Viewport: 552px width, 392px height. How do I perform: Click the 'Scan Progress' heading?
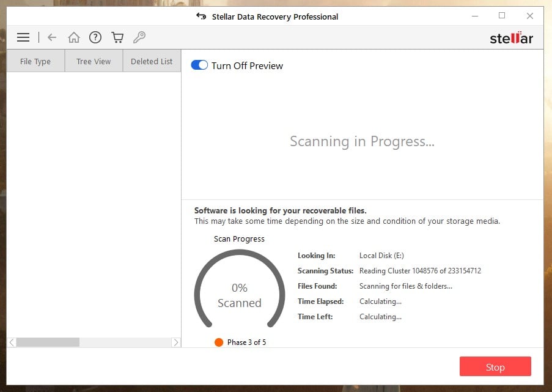pos(239,239)
